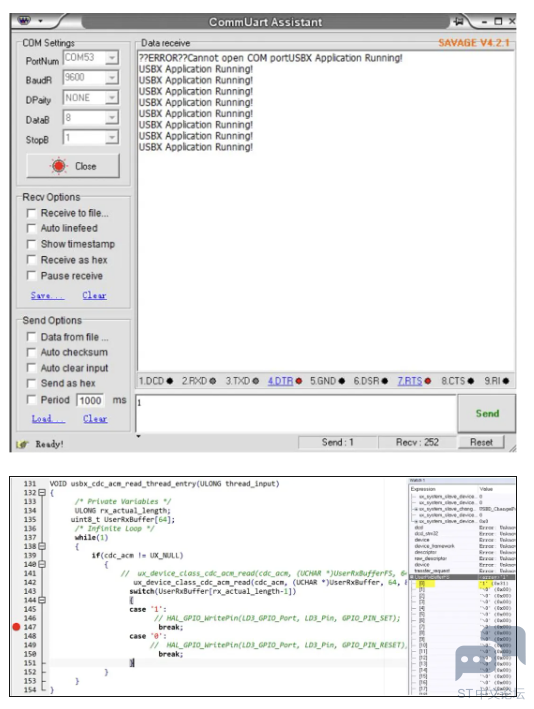534x709 pixels.
Task: Click case '1' on line 145
Action: [147, 609]
